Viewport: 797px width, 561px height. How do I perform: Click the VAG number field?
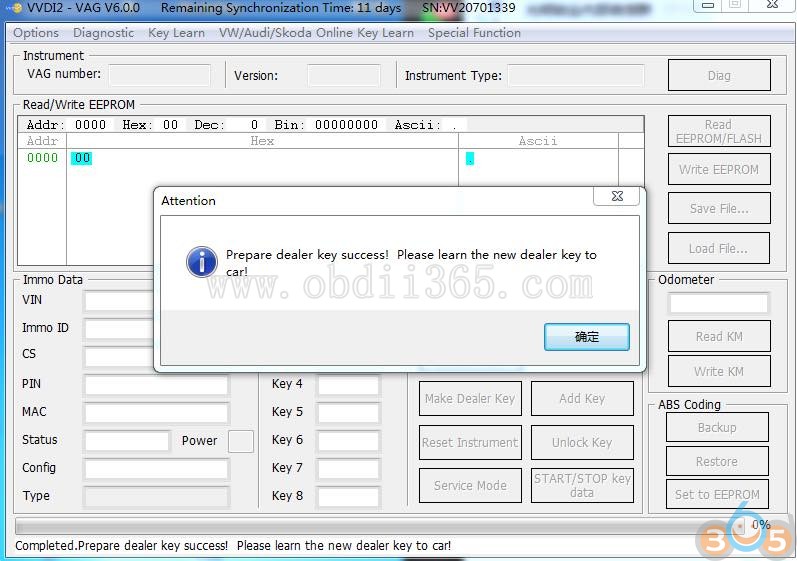pos(160,75)
